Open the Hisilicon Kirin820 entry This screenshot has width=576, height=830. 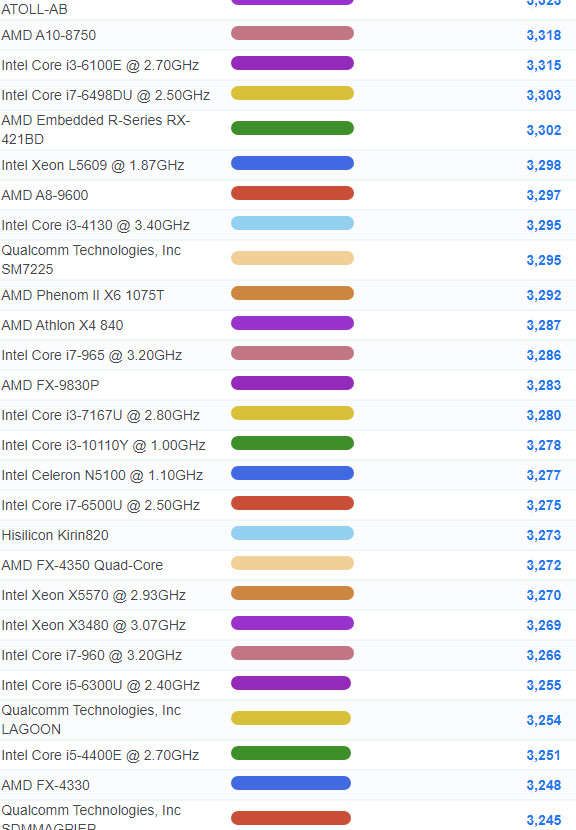[x=55, y=535]
